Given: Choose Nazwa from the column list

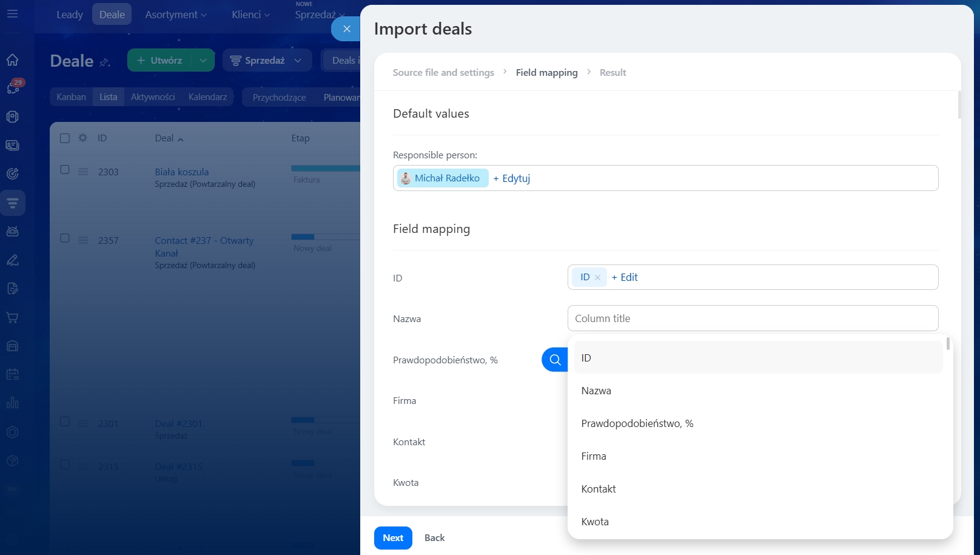Looking at the screenshot, I should pyautogui.click(x=596, y=391).
